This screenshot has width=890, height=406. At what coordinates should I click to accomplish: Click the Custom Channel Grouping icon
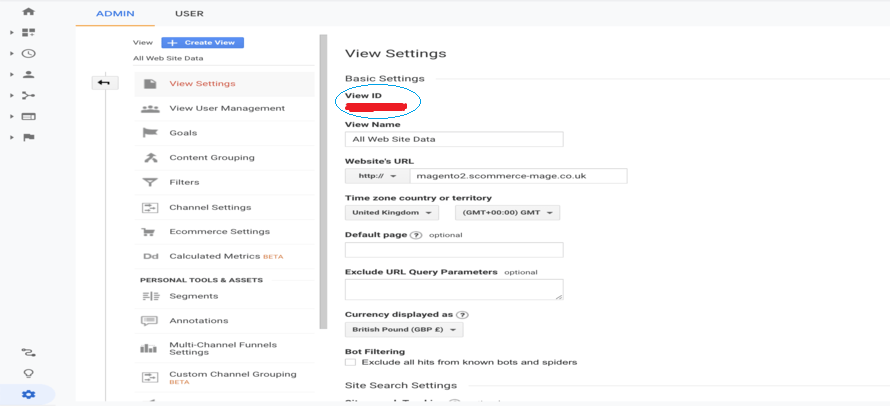150,378
